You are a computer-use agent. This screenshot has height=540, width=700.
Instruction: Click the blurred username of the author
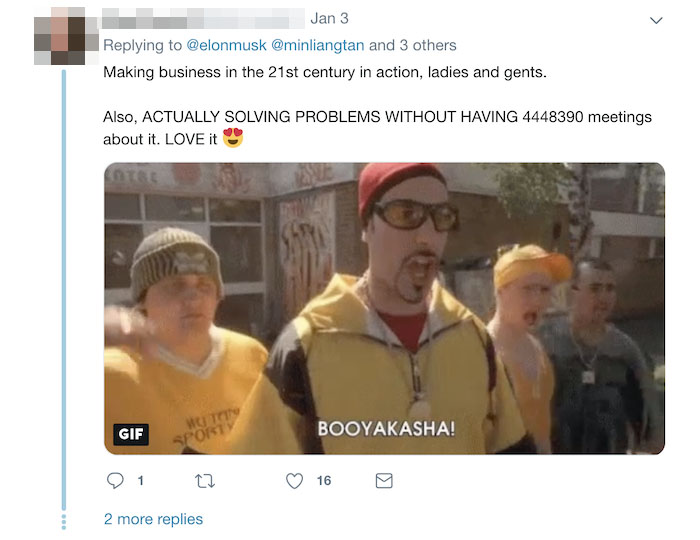(203, 18)
